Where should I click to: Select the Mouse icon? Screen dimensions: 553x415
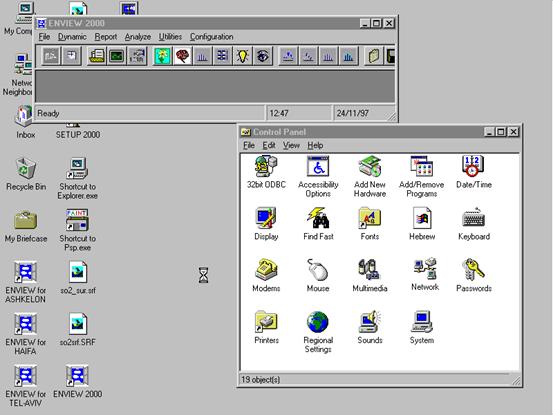pyautogui.click(x=318, y=275)
